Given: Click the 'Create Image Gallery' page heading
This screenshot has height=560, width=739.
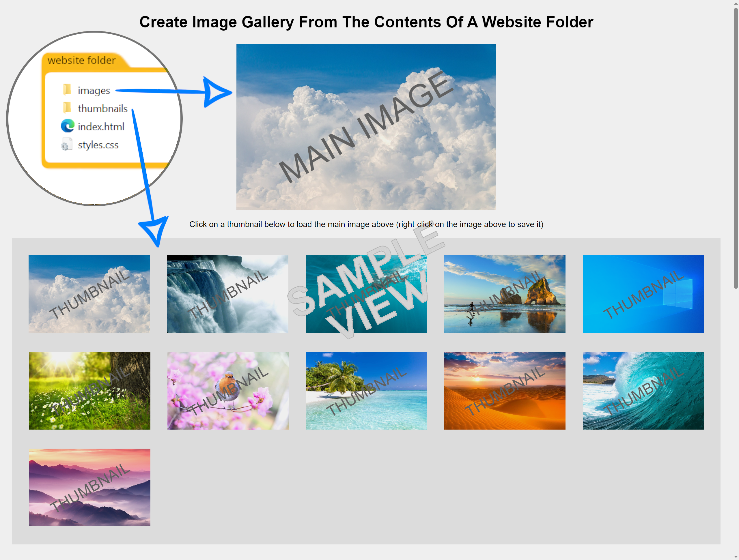Looking at the screenshot, I should pos(366,22).
